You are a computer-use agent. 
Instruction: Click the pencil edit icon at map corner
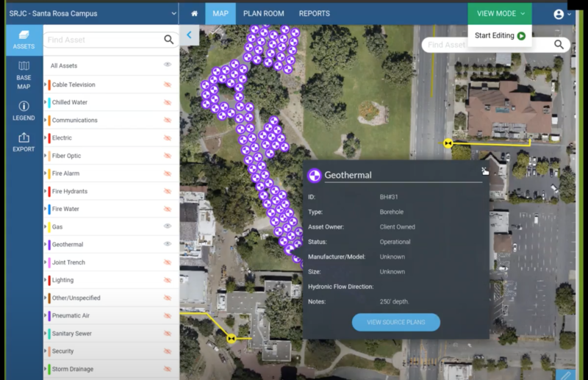(564, 374)
